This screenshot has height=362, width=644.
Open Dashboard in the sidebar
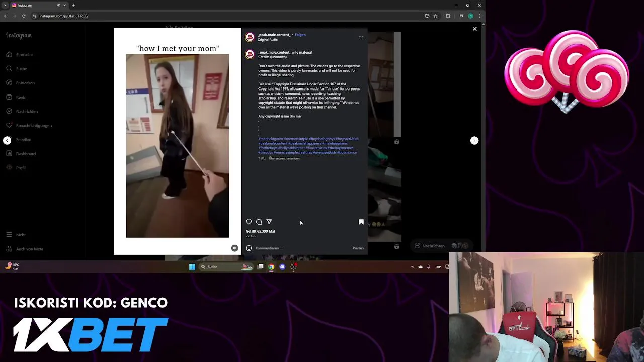pos(21,153)
